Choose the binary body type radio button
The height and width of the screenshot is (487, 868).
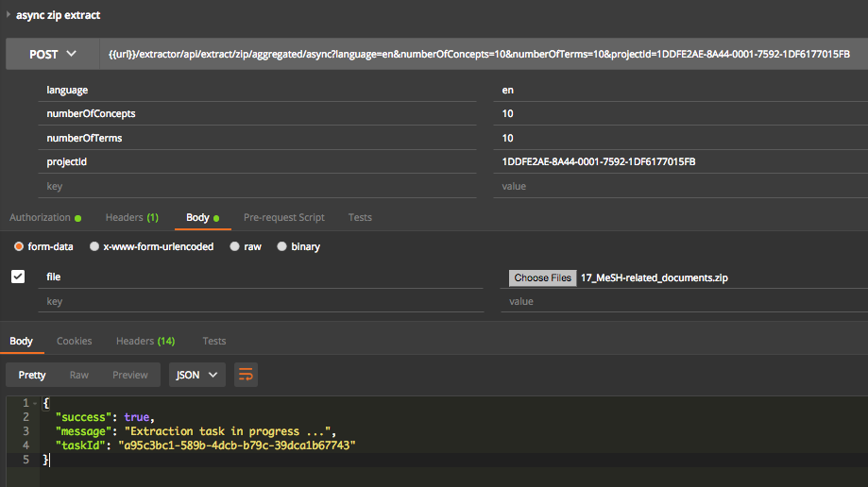point(282,246)
